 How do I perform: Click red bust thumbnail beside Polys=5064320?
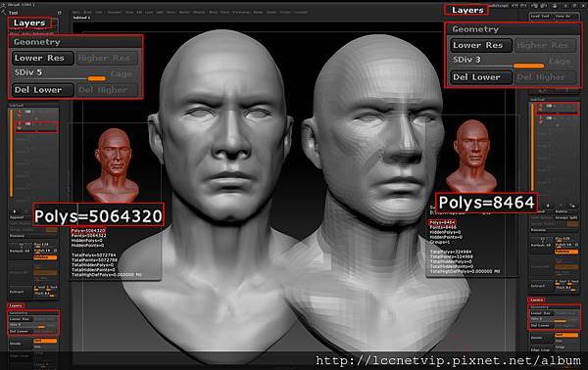[x=113, y=165]
